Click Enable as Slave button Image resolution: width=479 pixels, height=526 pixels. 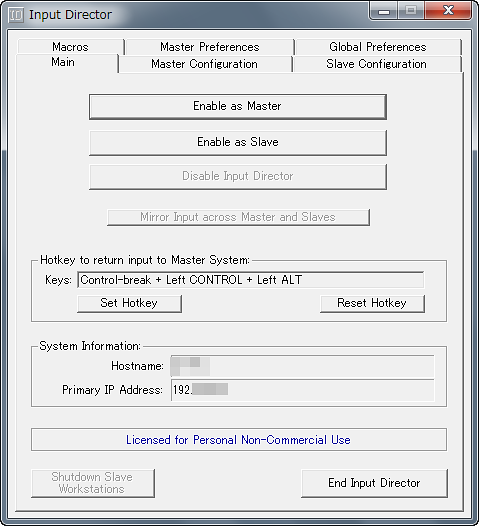[238, 143]
